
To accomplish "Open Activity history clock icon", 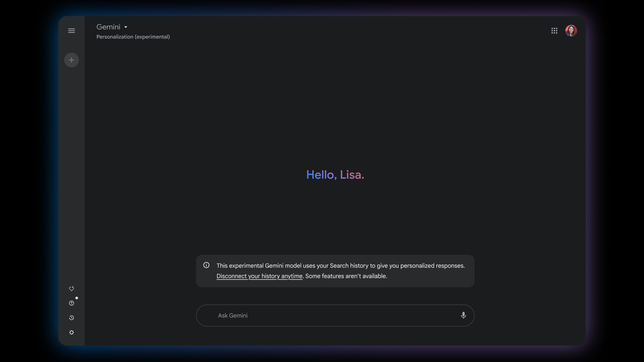I will 71,318.
